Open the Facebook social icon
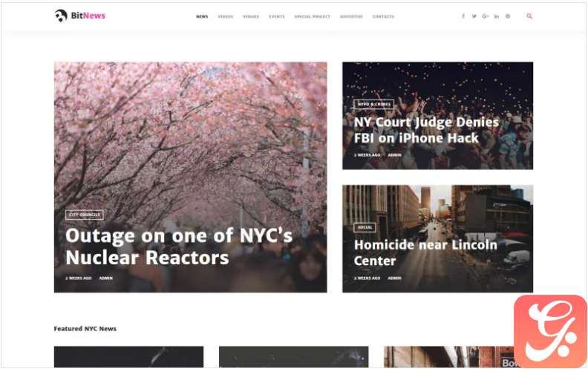Screen dimensions: 588x369 (463, 16)
